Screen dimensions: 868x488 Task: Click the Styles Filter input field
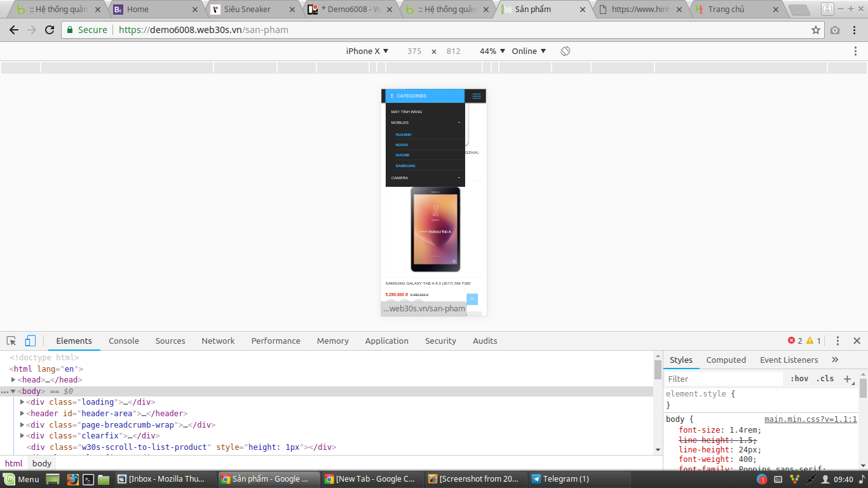tap(724, 379)
